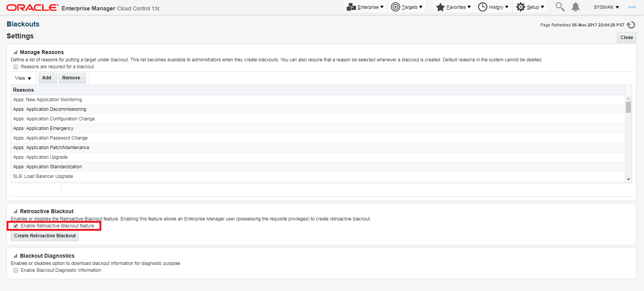Click the reasons list scrollbar thumb
The width and height of the screenshot is (644, 291).
[x=628, y=107]
